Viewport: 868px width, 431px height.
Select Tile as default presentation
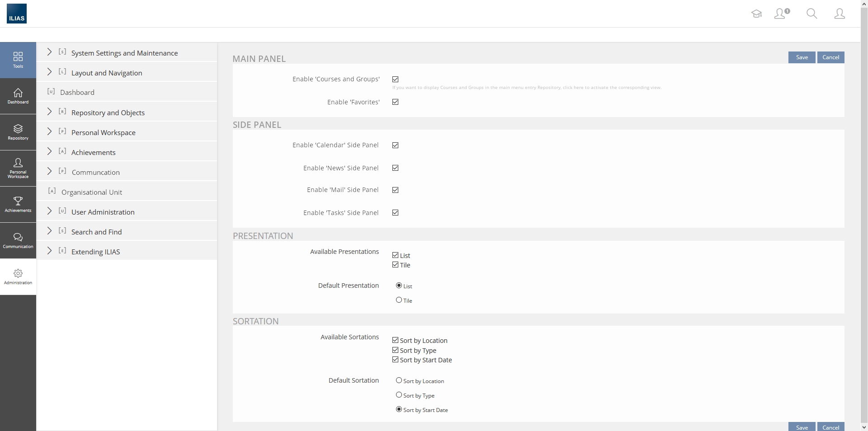click(399, 300)
